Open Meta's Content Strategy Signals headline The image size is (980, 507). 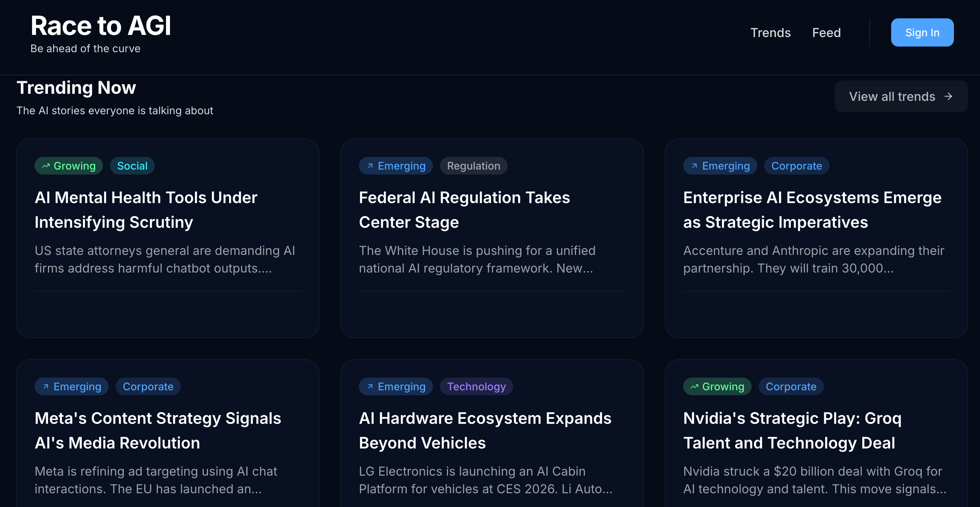coord(158,430)
